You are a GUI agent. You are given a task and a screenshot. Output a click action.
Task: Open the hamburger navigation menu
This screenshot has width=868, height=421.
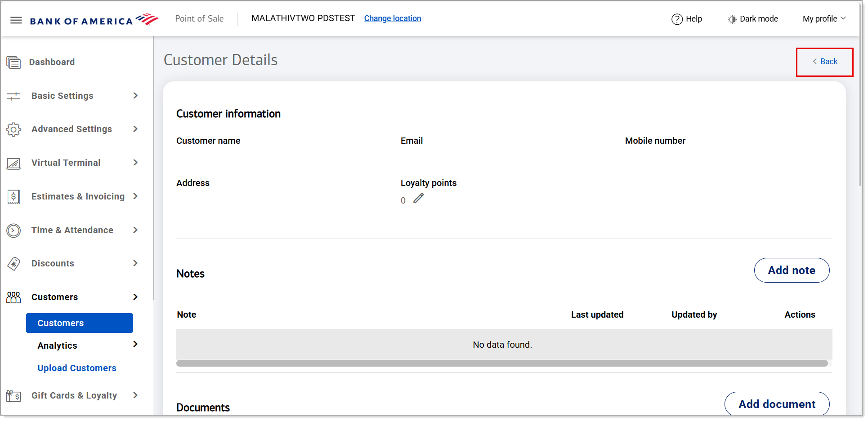(16, 20)
